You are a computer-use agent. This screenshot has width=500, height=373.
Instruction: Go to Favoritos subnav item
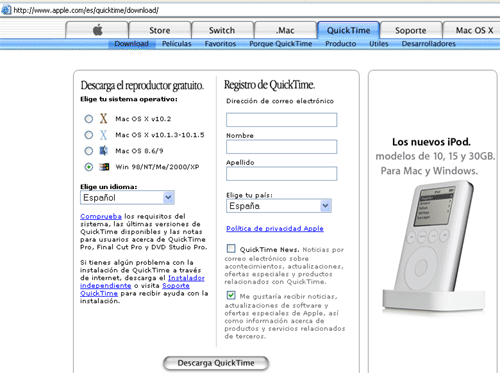[x=220, y=44]
